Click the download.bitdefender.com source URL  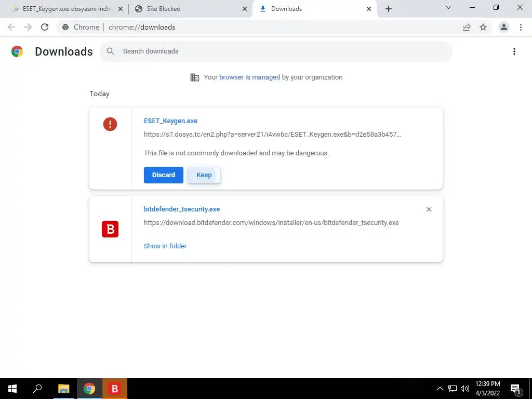pyautogui.click(x=271, y=223)
